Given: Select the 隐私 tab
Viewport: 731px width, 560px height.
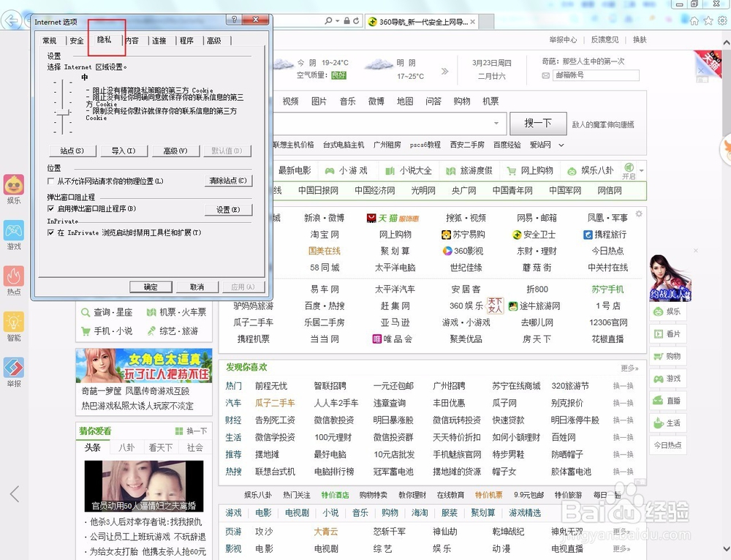Looking at the screenshot, I should point(105,39).
